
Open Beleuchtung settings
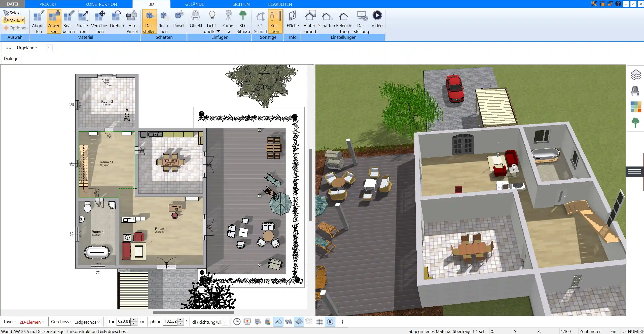click(x=344, y=22)
